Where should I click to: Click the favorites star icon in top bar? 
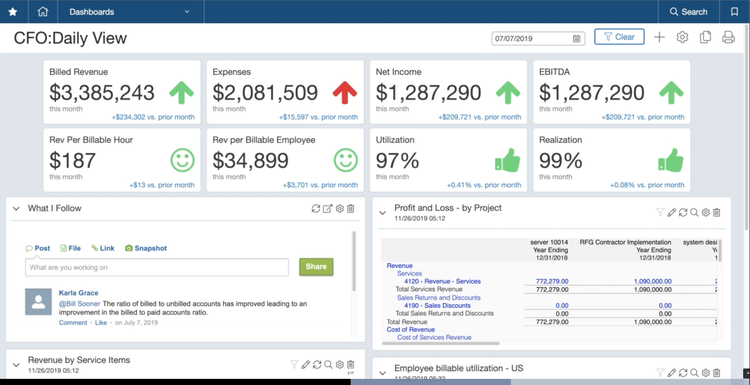coord(13,12)
